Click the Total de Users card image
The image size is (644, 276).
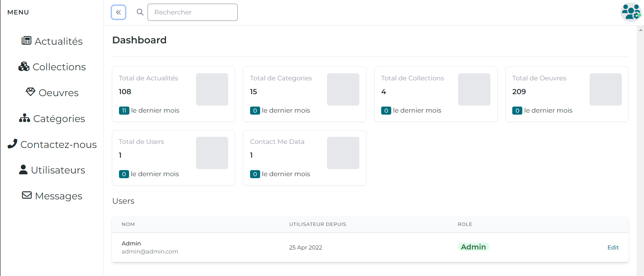click(x=212, y=153)
